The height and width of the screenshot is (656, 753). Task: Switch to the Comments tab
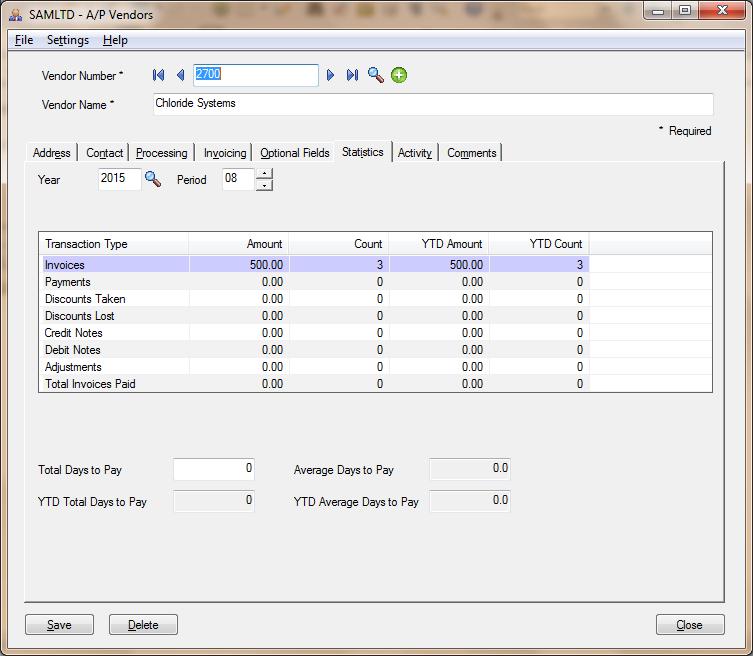(472, 153)
